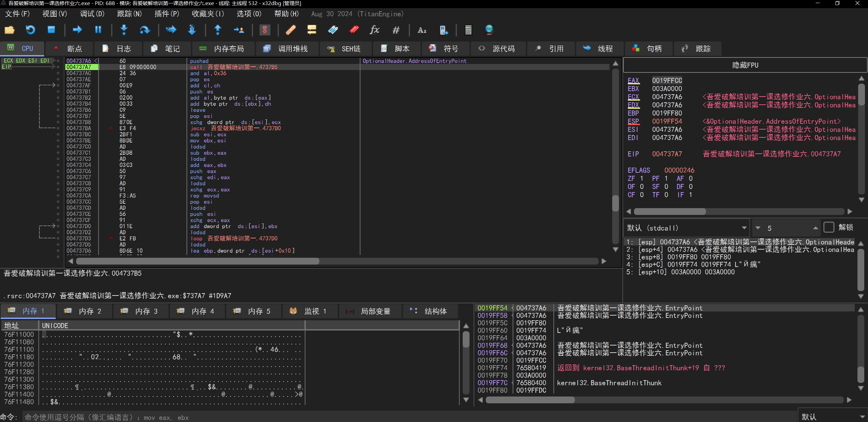Select the EIP register value 004737A7
The width and height of the screenshot is (868, 422).
667,154
